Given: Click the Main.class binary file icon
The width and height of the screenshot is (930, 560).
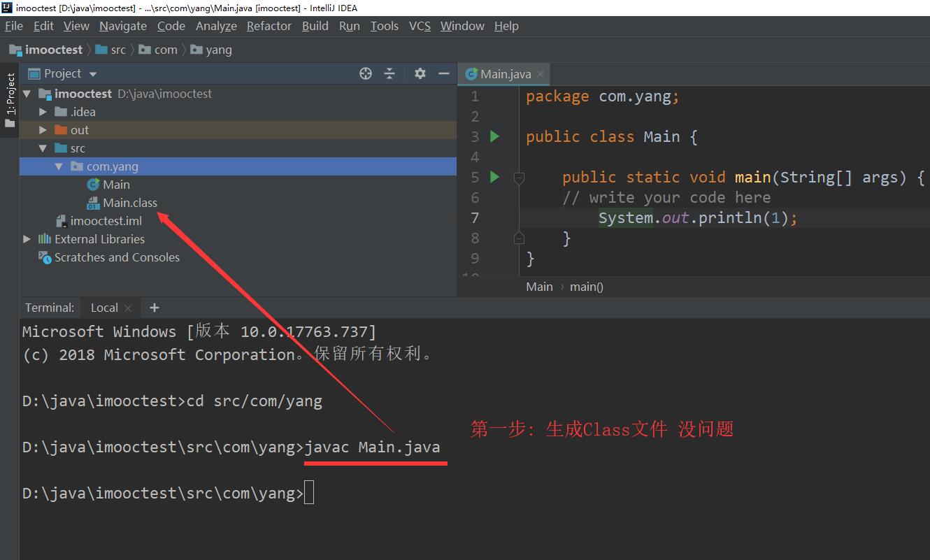Looking at the screenshot, I should point(93,203).
